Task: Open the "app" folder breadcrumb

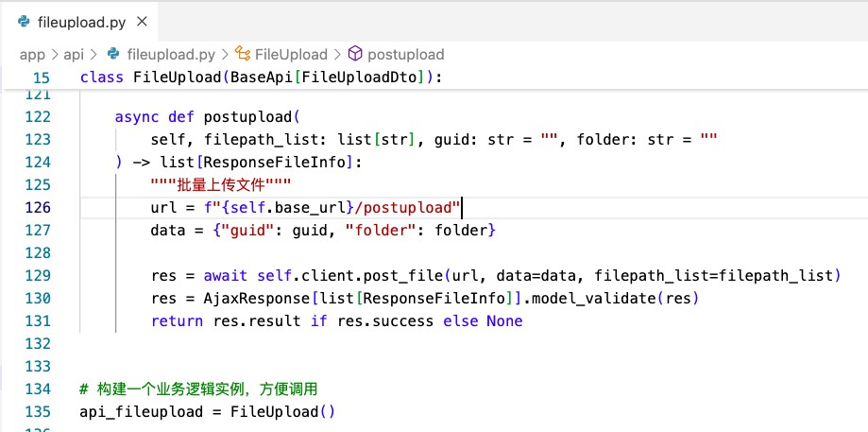Action: pyautogui.click(x=32, y=54)
